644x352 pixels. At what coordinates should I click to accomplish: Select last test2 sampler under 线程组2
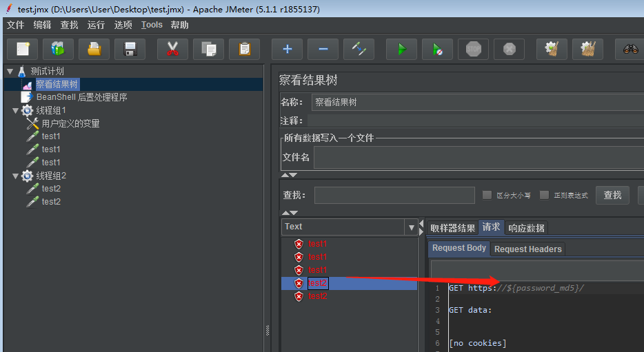(51, 201)
